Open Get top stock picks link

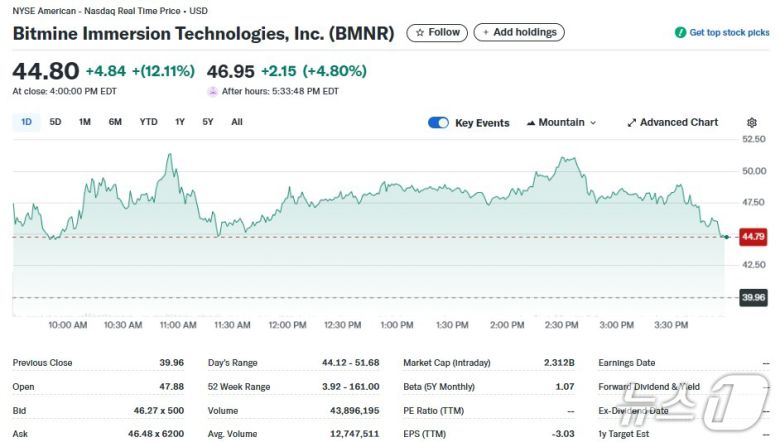[729, 33]
